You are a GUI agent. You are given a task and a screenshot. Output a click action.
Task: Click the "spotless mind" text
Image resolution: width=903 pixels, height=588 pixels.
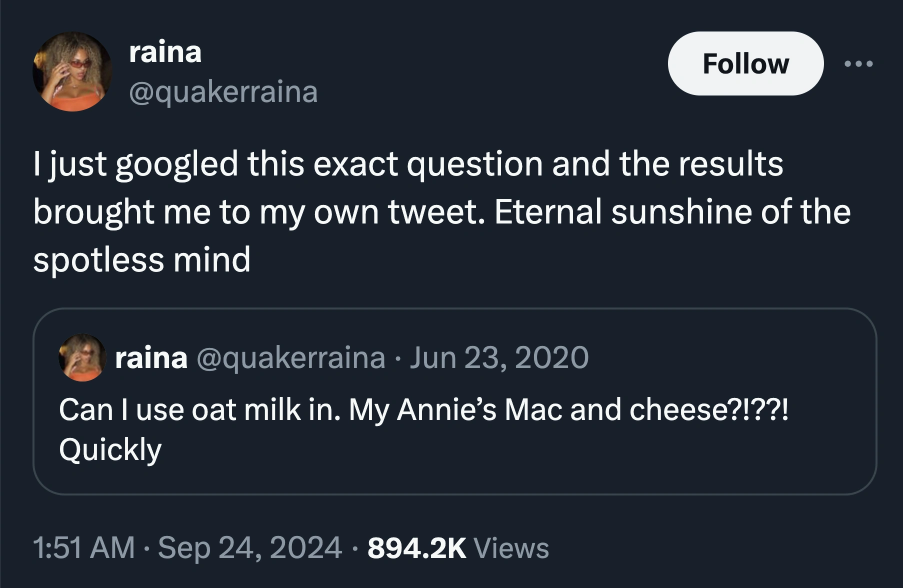tap(142, 259)
